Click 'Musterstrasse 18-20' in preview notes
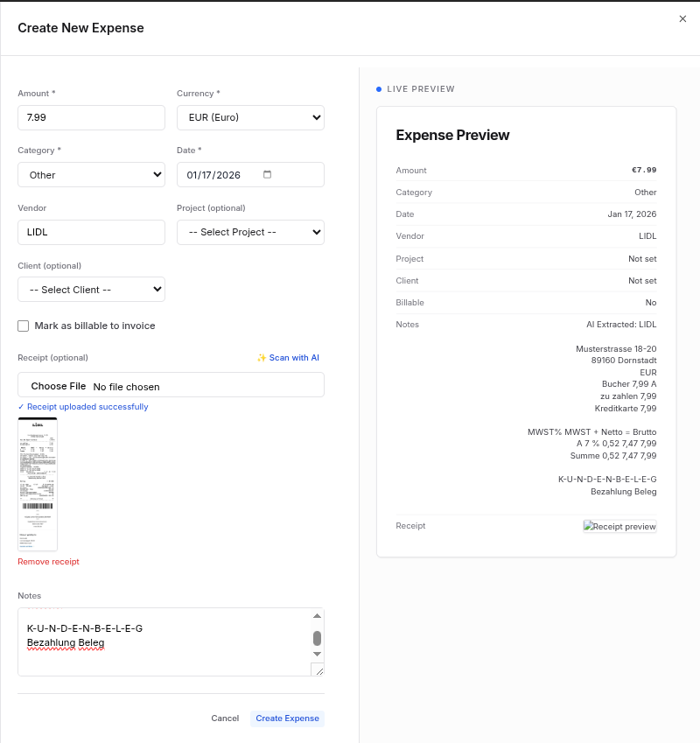Viewport: 700px width, 743px height. pos(616,349)
